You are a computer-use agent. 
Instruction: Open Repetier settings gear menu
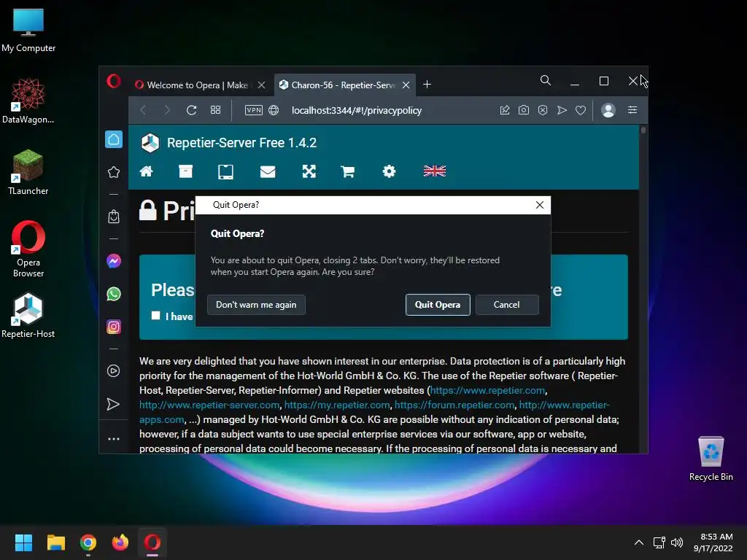[389, 171]
